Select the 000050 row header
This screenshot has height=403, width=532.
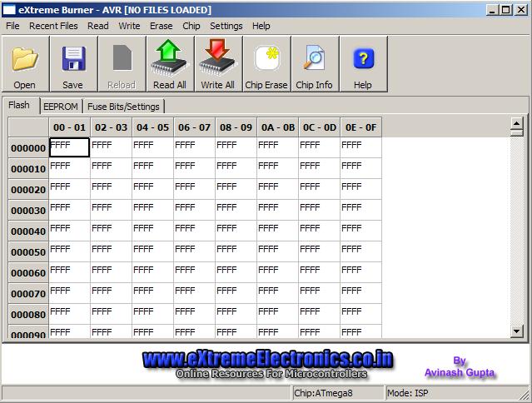pyautogui.click(x=28, y=251)
